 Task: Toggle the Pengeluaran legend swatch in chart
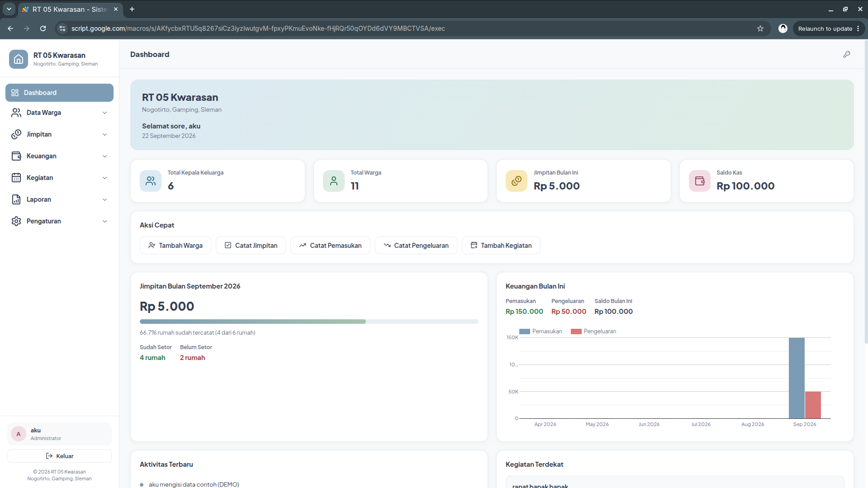(x=576, y=332)
